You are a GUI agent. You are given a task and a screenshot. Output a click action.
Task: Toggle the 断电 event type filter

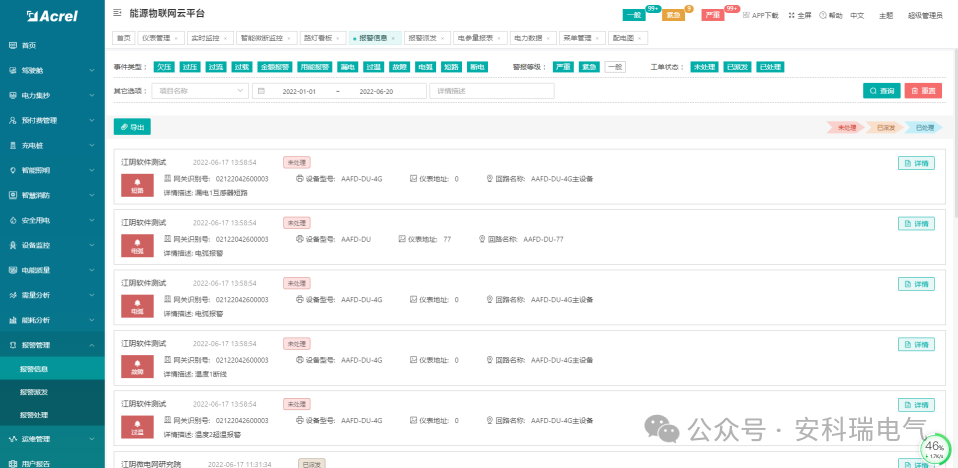pos(478,67)
